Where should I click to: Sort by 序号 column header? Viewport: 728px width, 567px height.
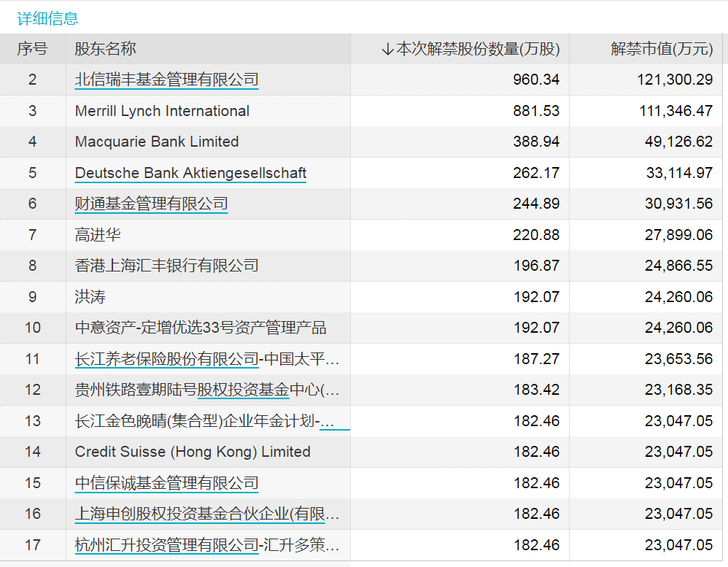coord(33,49)
